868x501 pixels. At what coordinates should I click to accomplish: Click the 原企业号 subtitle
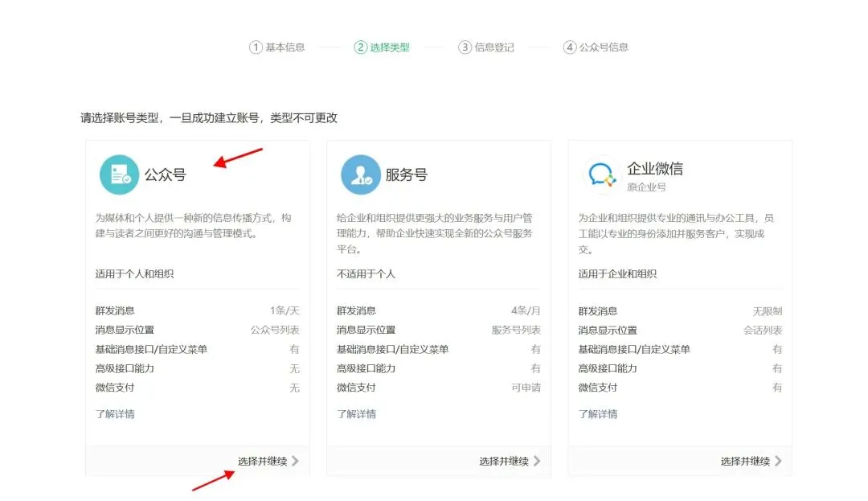pos(646,187)
